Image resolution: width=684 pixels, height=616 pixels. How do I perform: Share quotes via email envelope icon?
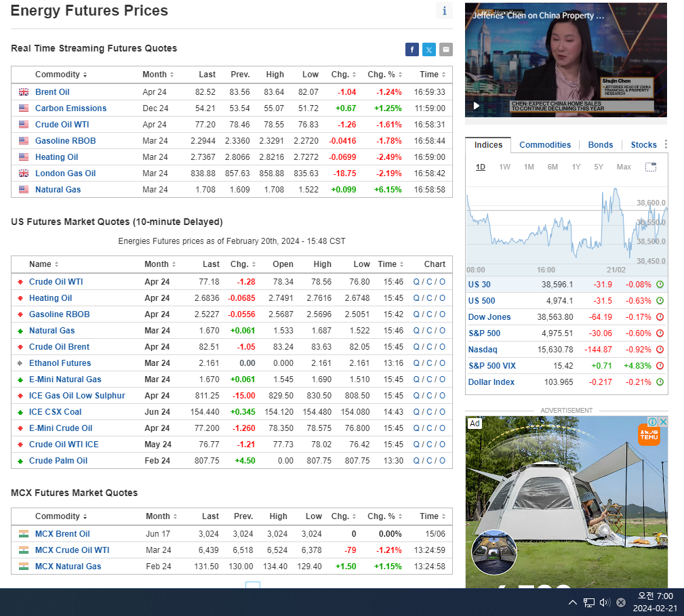pos(446,49)
